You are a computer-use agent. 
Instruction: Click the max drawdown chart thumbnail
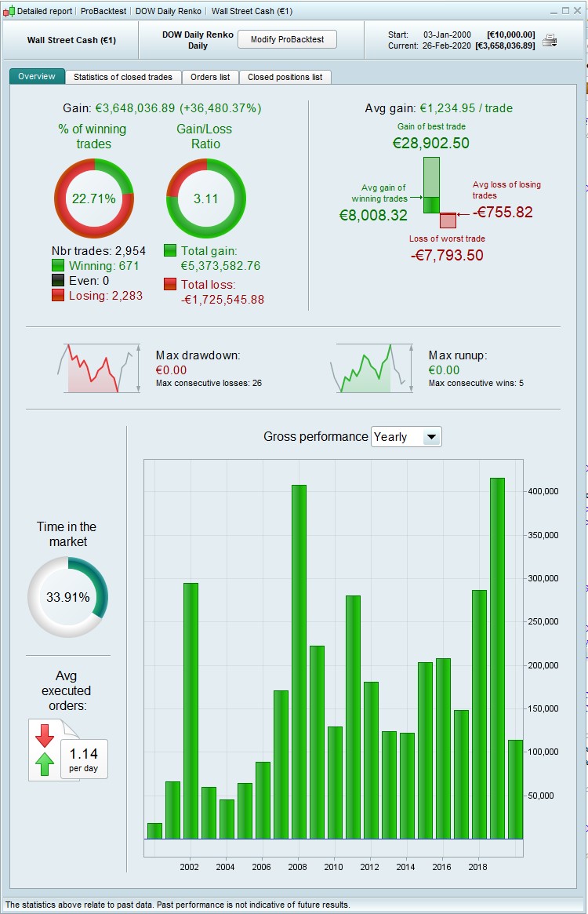coord(99,369)
